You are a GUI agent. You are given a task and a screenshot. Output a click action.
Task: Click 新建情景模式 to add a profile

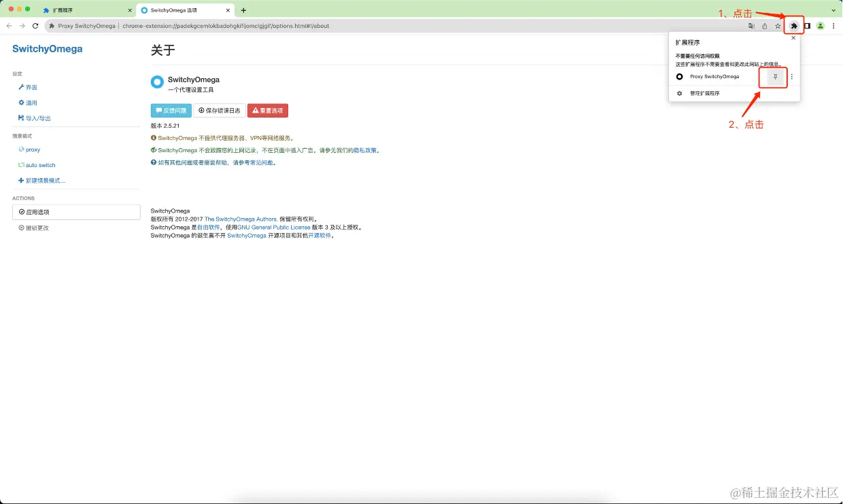click(41, 181)
